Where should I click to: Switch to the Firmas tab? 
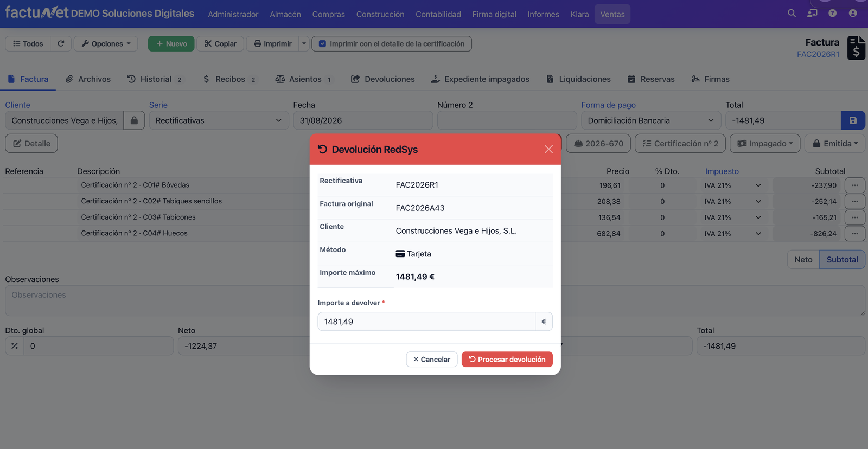tap(710, 79)
